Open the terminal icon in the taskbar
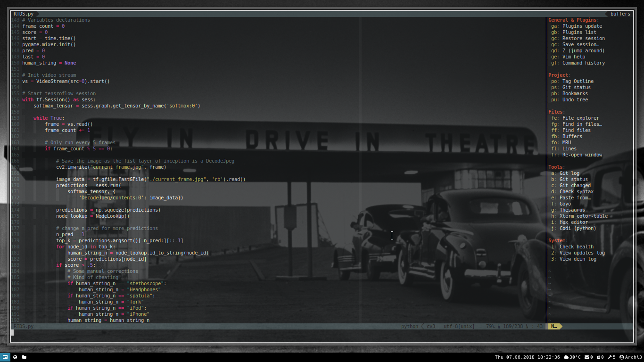Viewport: 644px width, 362px height. click(6, 357)
